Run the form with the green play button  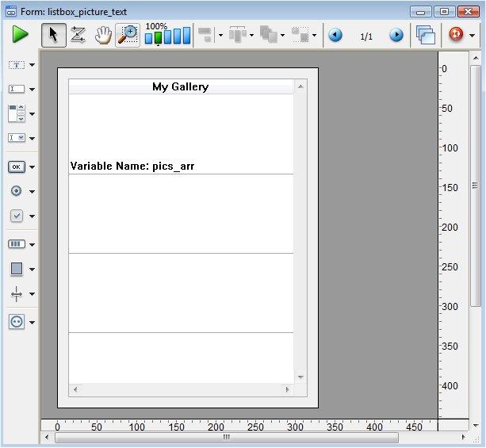pos(20,35)
